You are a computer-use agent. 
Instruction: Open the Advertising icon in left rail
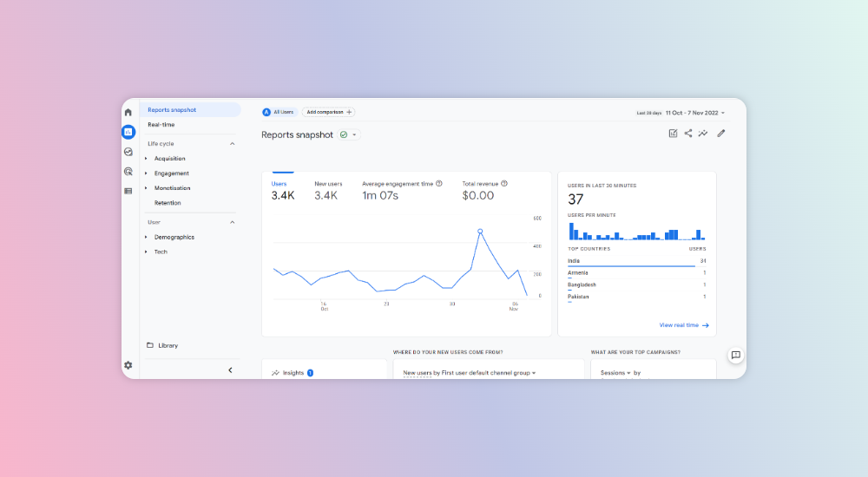point(128,172)
